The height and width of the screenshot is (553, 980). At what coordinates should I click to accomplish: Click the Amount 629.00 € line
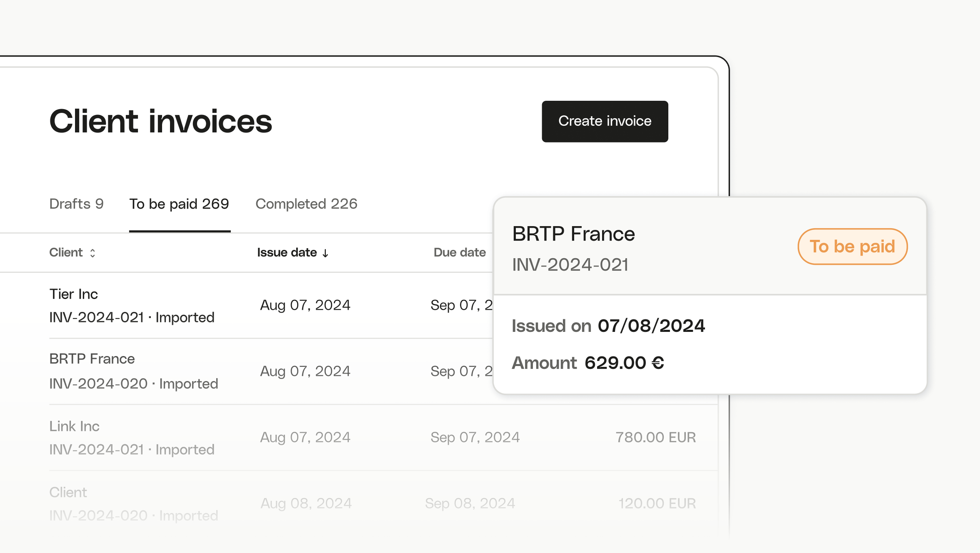[x=588, y=363]
